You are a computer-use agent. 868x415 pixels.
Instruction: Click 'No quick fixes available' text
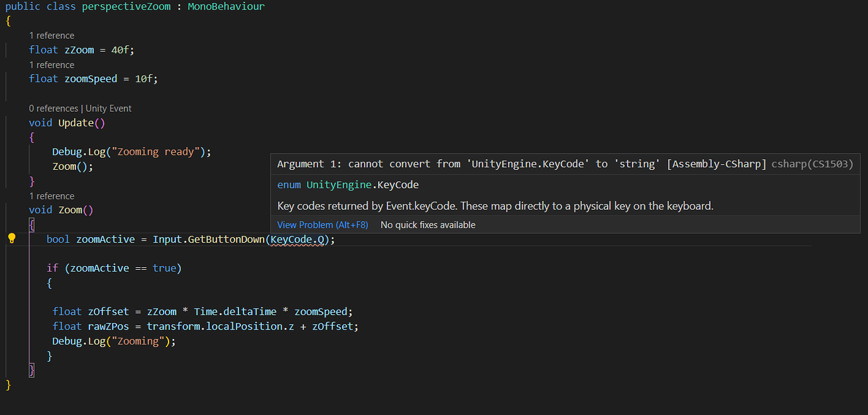(x=428, y=225)
